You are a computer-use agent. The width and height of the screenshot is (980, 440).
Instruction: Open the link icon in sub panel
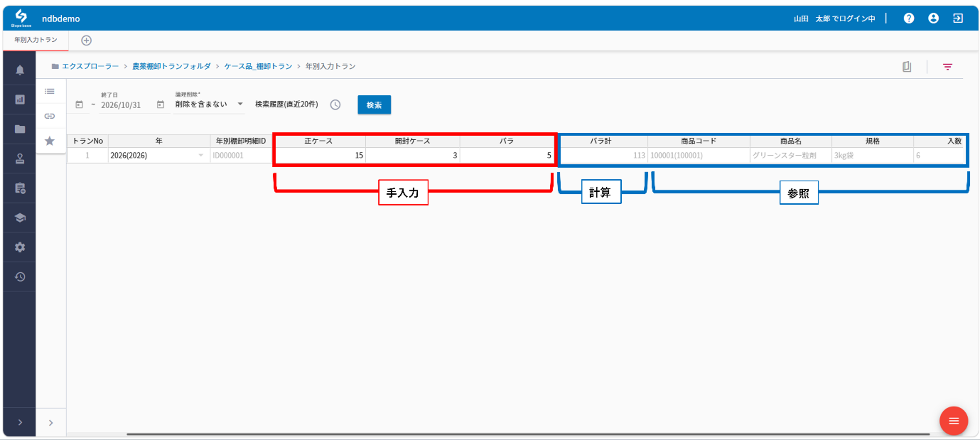50,116
